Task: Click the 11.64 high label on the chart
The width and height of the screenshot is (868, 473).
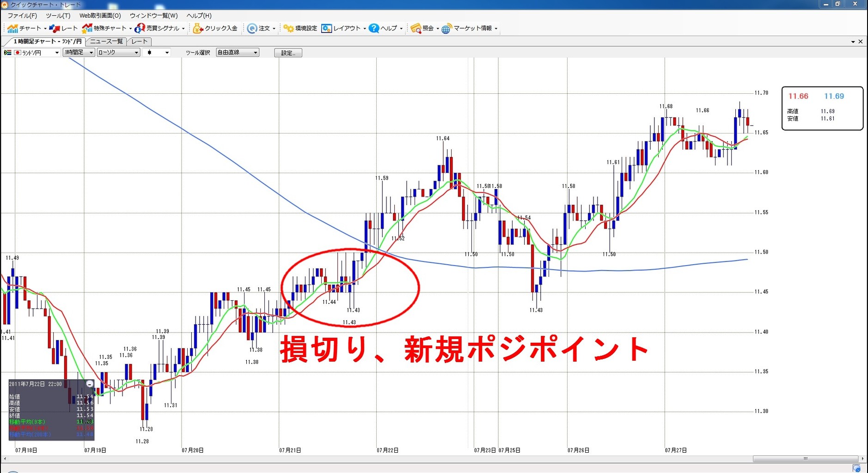Action: coord(443,138)
